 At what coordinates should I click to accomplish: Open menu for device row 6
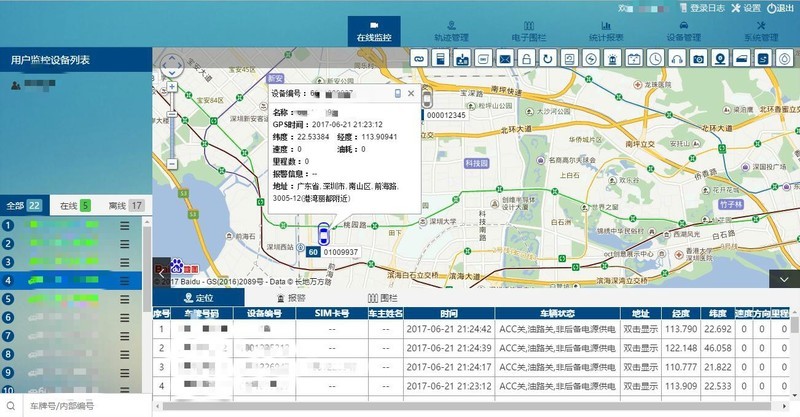[x=124, y=317]
